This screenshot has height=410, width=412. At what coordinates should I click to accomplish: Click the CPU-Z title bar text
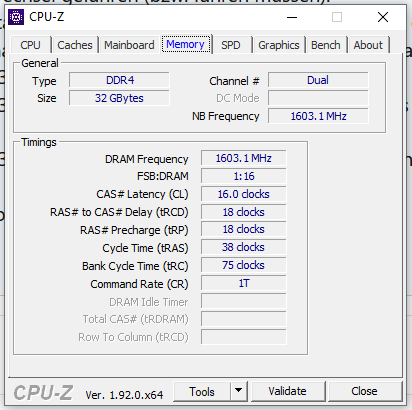point(46,17)
